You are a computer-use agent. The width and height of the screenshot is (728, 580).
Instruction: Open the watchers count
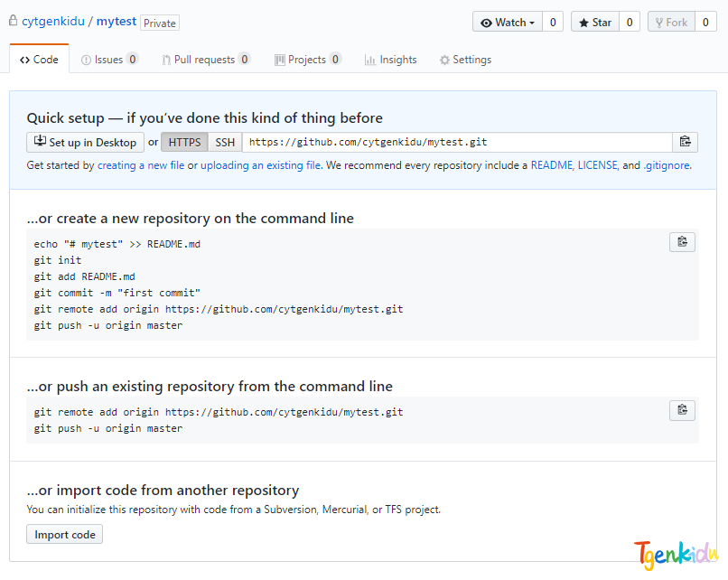pos(553,23)
